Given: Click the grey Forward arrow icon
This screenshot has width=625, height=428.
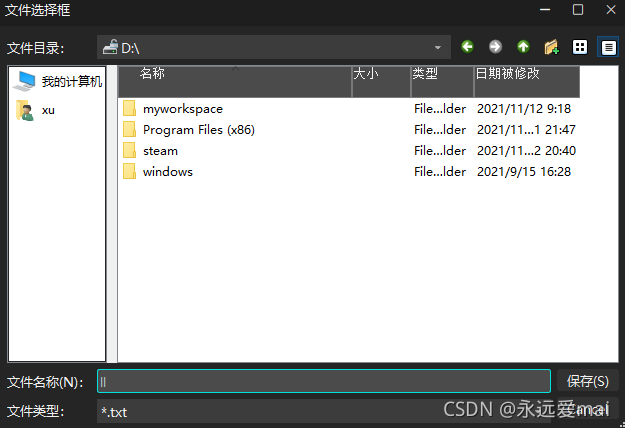Looking at the screenshot, I should (x=495, y=47).
